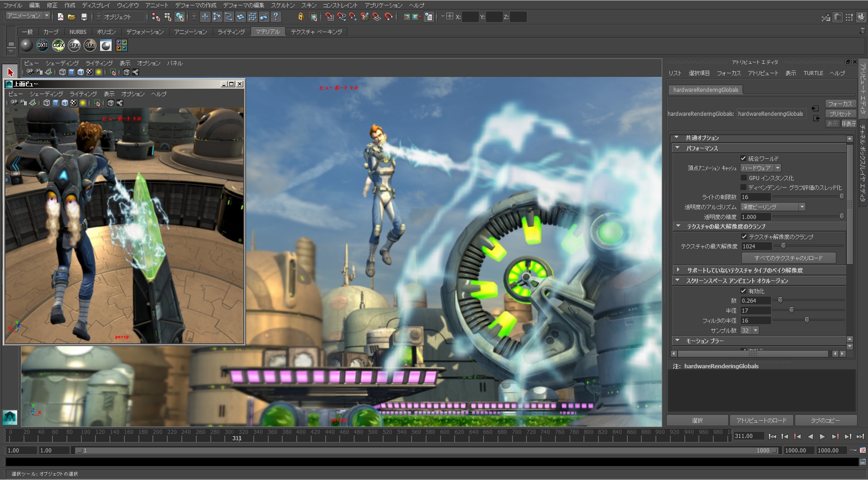Toggle the テクスチャ解像度のクランプ checkbox
This screenshot has width=868, height=480.
[744, 237]
